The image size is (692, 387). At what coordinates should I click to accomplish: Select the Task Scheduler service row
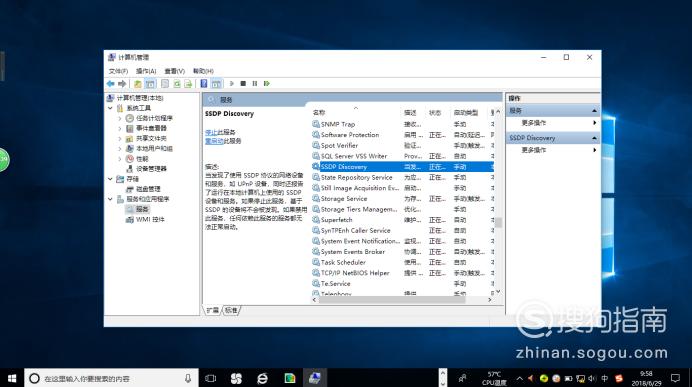coord(402,262)
